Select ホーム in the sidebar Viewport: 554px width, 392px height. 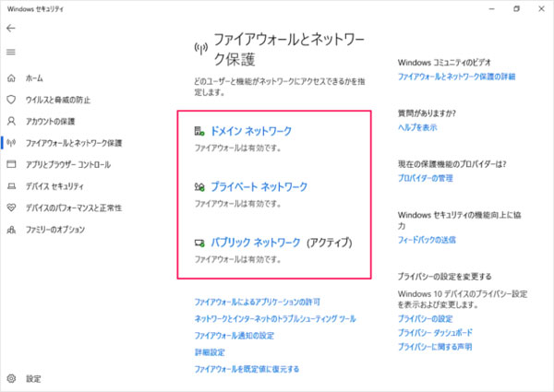pos(34,78)
